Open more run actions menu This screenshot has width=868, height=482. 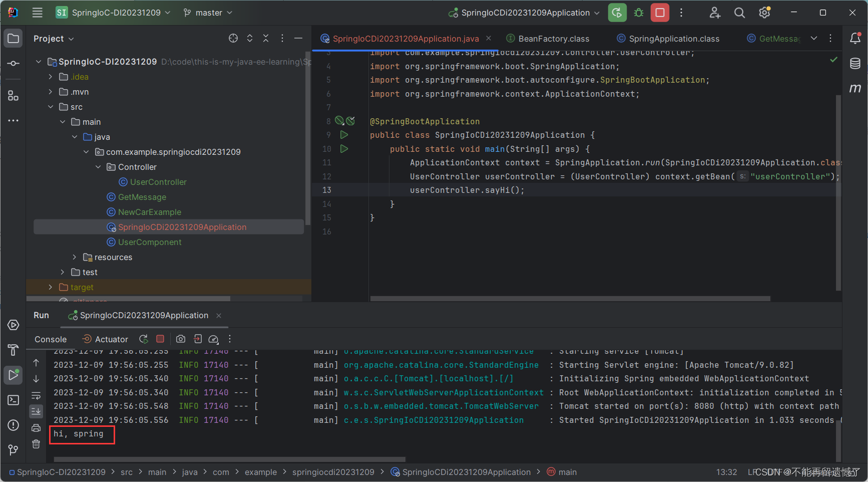681,13
